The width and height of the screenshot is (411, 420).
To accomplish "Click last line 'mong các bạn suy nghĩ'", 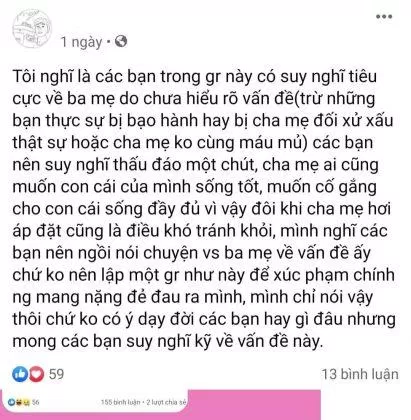I will 168,342.
